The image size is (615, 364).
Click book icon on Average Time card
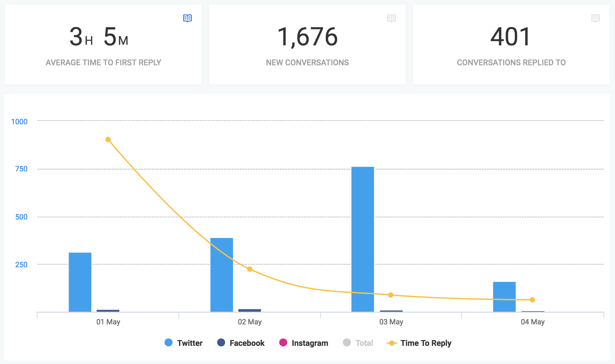[187, 18]
